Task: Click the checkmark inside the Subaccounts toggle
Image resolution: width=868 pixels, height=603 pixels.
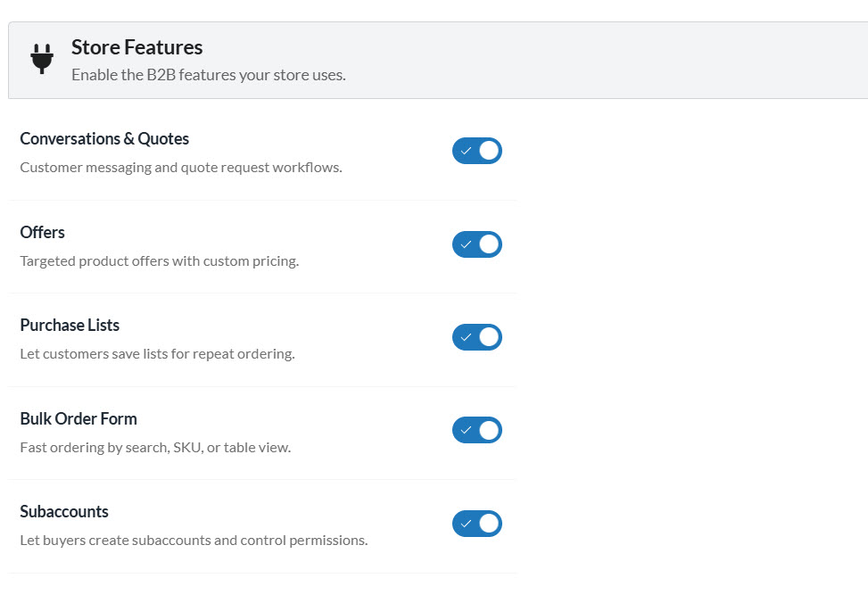Action: [467, 524]
